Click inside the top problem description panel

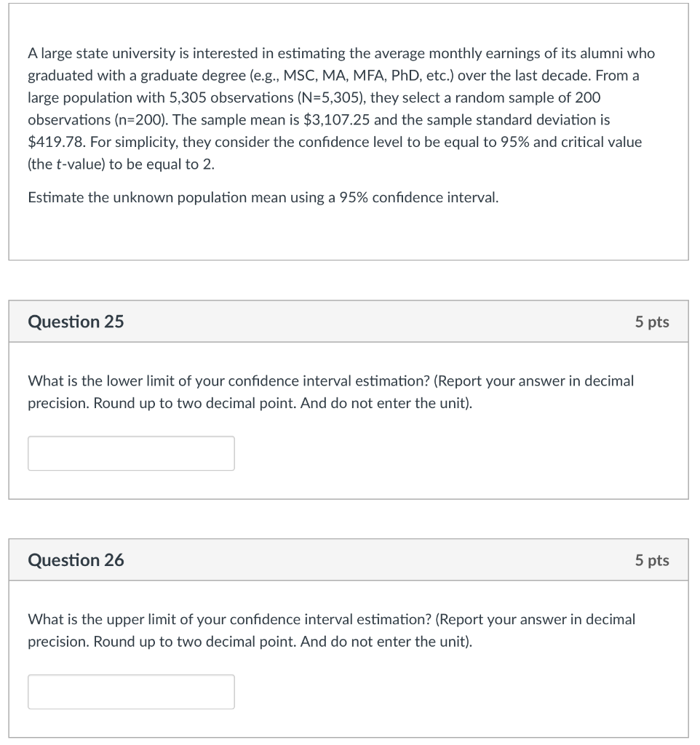click(349, 233)
